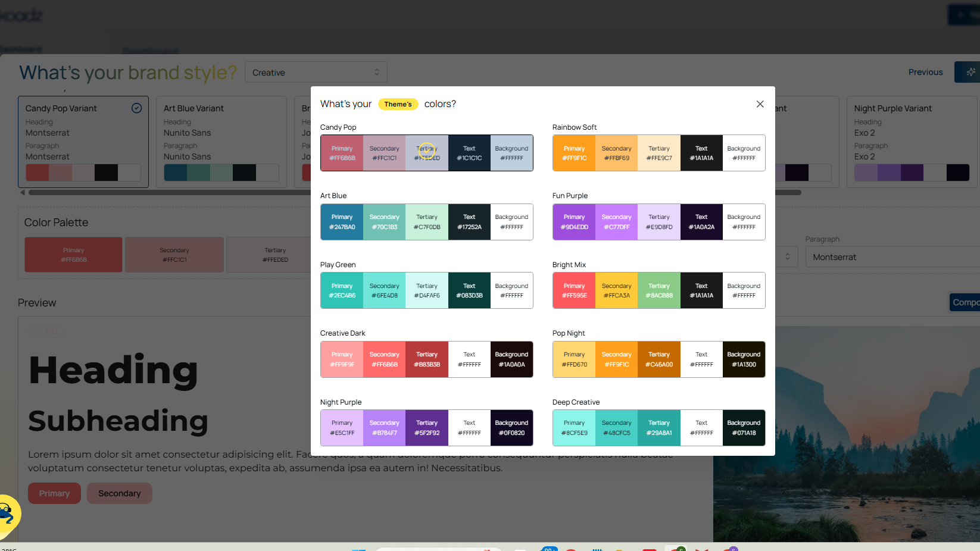Image resolution: width=980 pixels, height=551 pixels.
Task: Select the Art Blue Variant card
Action: tap(221, 142)
